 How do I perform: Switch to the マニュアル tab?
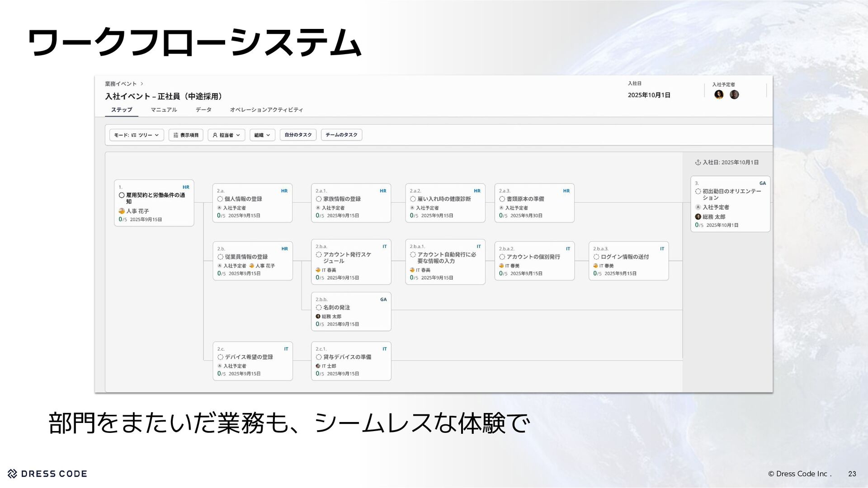point(164,110)
